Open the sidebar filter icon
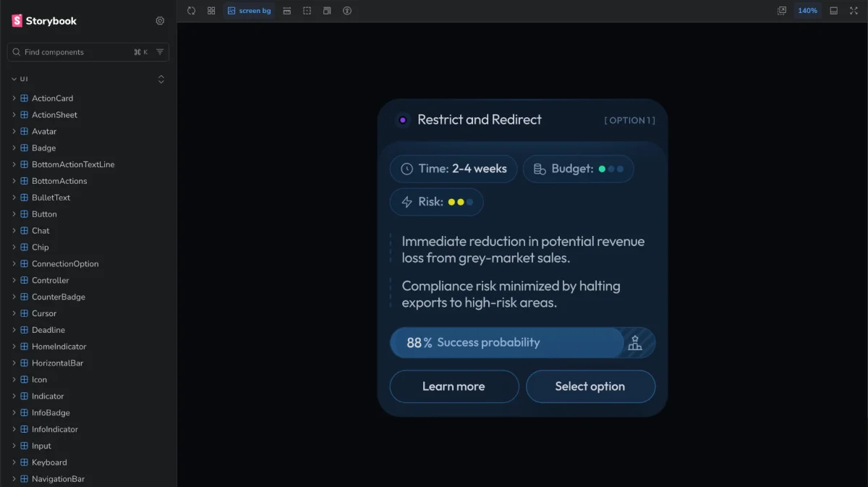This screenshot has width=868, height=487. tap(160, 52)
